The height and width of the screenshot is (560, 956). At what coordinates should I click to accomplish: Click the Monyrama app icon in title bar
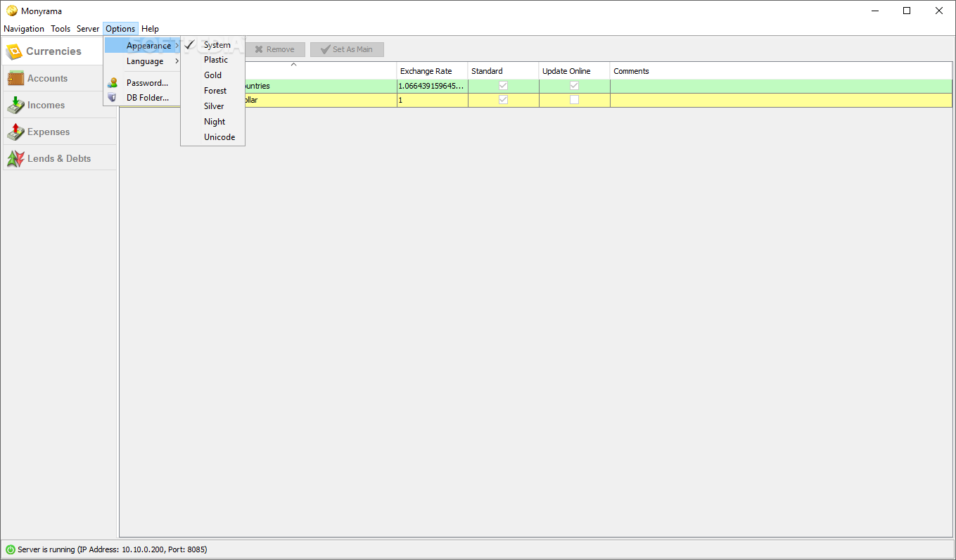(12, 11)
